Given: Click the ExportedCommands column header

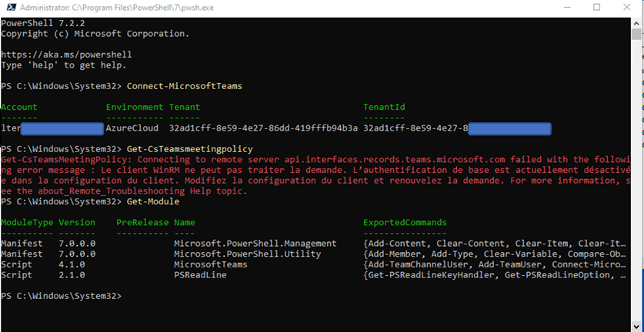Looking at the screenshot, I should click(x=405, y=223).
